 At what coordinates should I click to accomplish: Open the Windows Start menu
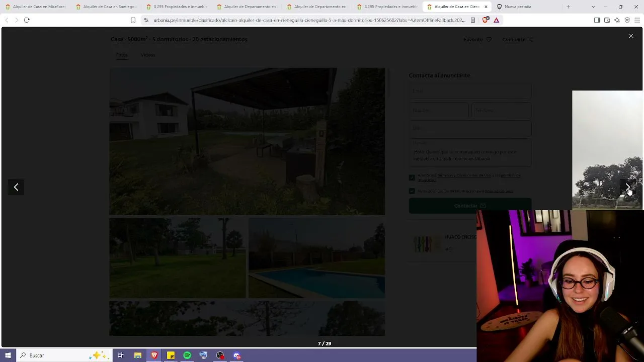click(8, 355)
